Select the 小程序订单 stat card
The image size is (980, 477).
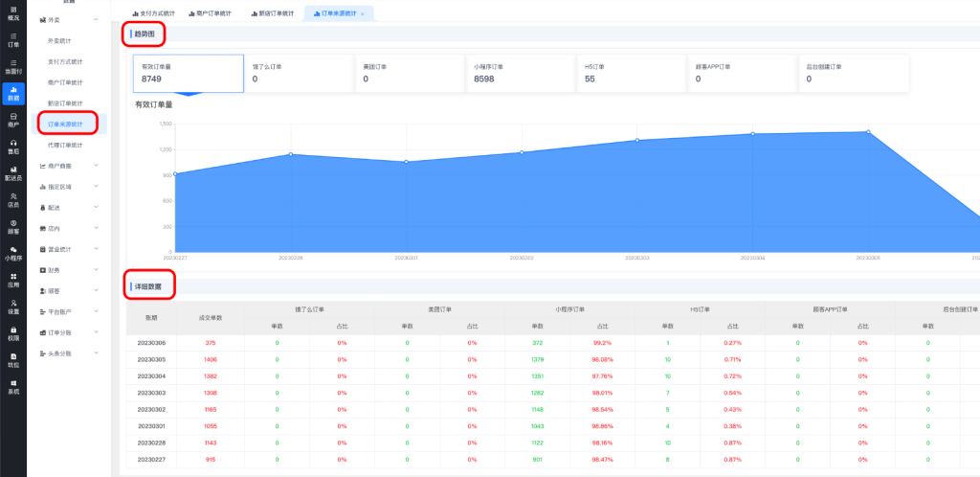point(520,74)
